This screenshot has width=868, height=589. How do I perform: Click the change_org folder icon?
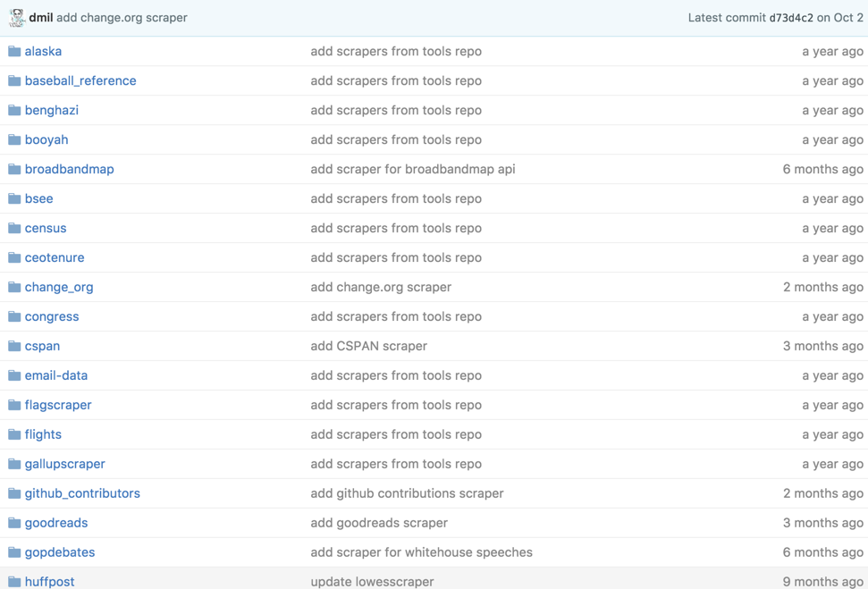click(x=14, y=287)
